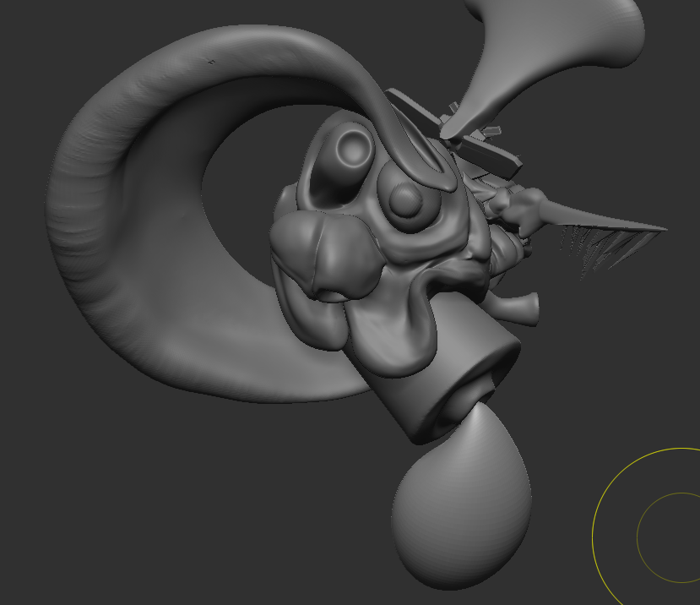The height and width of the screenshot is (605, 700).
Task: Click the small domed eye bulge
Action: 405,199
